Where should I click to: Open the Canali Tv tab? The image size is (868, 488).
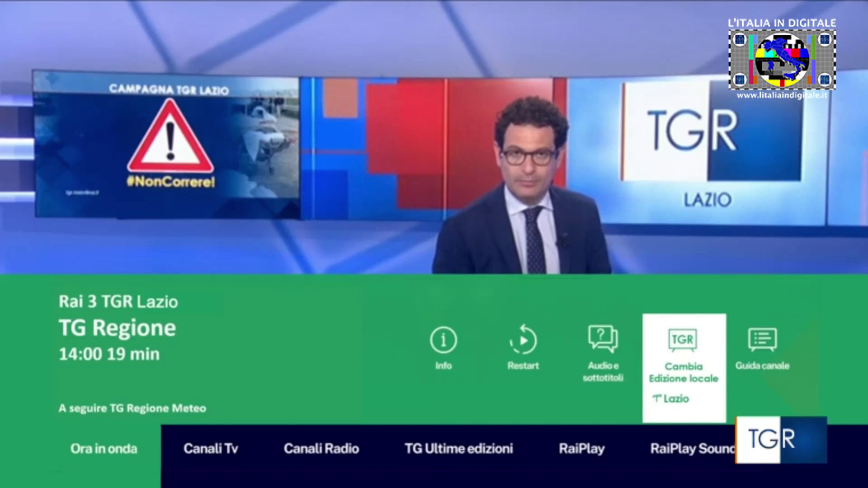click(x=211, y=449)
